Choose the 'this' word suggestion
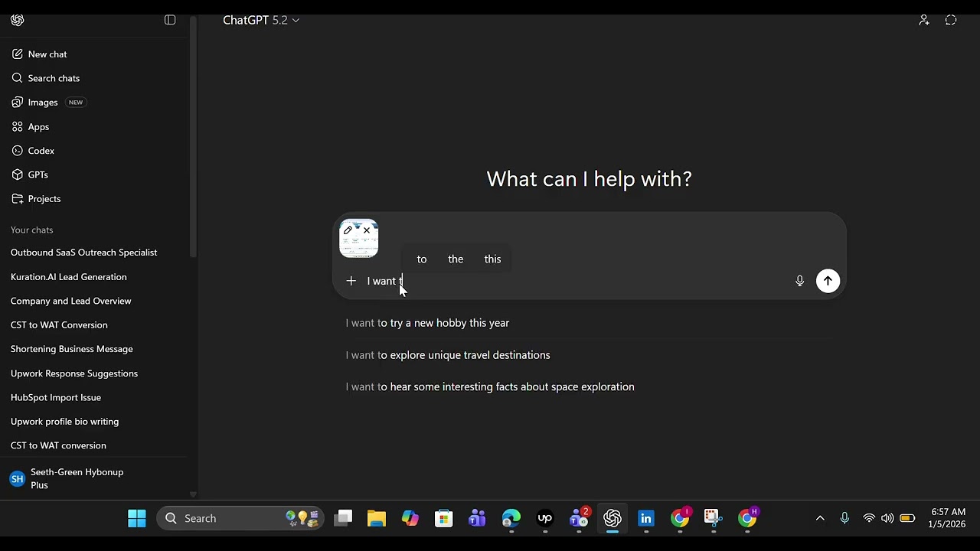 click(x=492, y=259)
